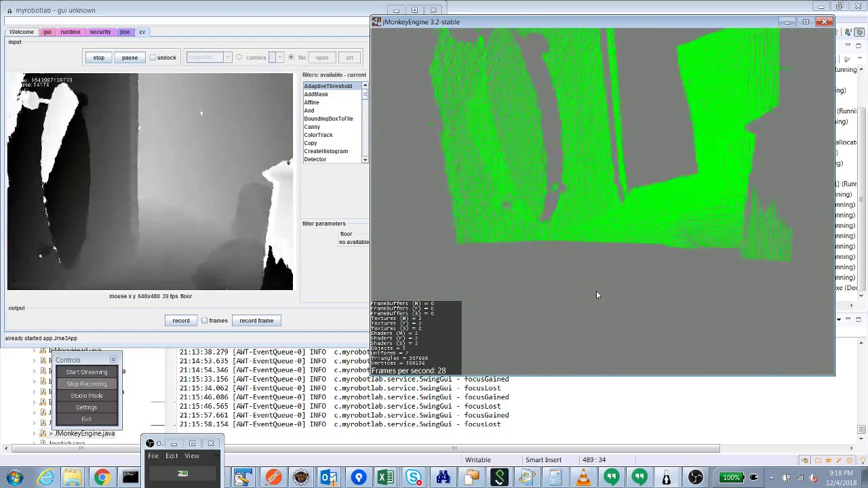Click the battery 100% indicator in tray
Image resolution: width=868 pixels, height=488 pixels.
point(731,478)
